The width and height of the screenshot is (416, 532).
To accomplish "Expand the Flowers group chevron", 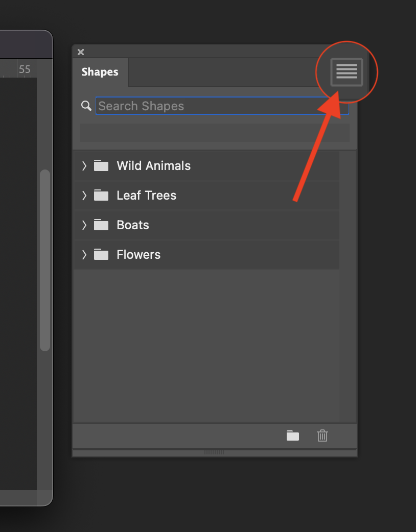I will point(84,255).
